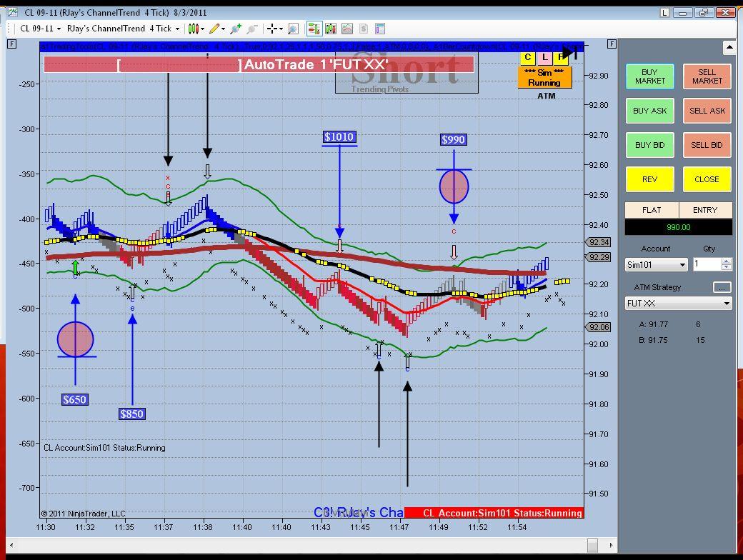743x560 pixels.
Task: Open the Strategies chart icon
Action: pos(347,29)
